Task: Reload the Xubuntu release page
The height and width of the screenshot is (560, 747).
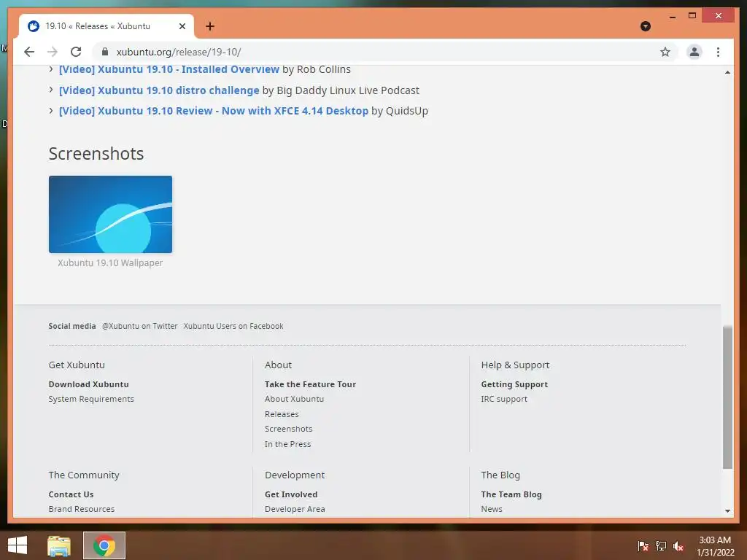Action: (x=76, y=52)
